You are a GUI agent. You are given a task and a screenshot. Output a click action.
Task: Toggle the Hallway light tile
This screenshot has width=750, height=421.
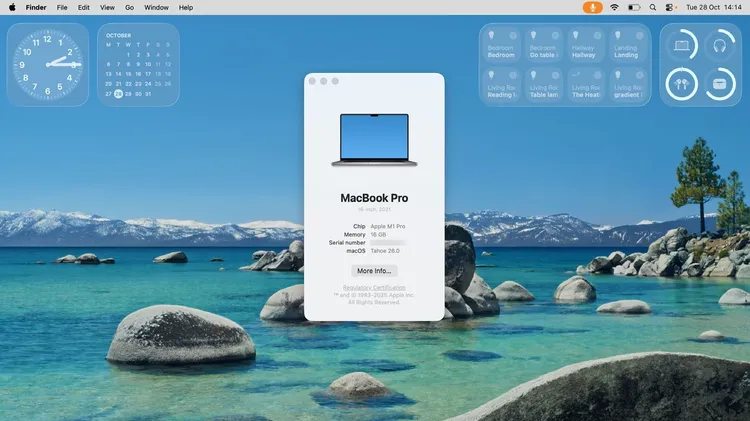tap(585, 45)
